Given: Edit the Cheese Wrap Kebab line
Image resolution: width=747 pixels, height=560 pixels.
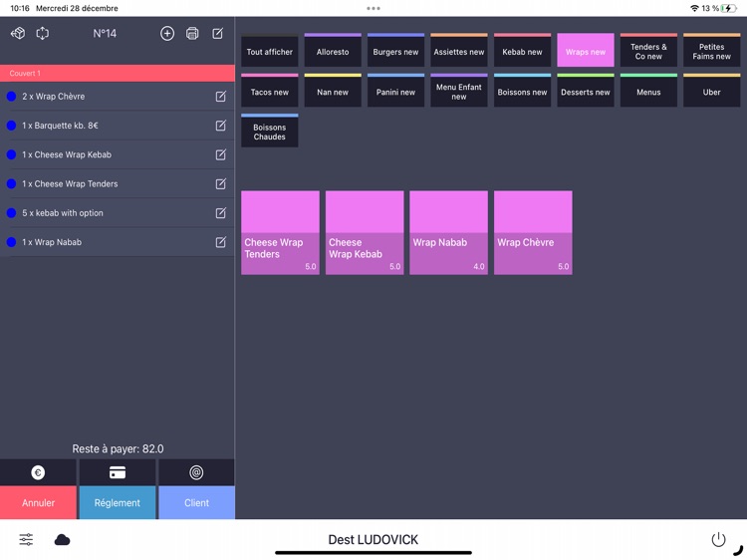Looking at the screenshot, I should (220, 154).
